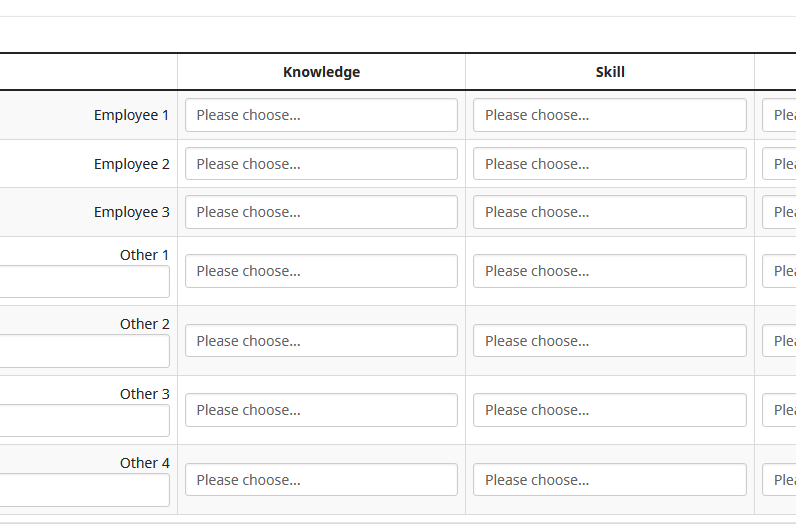Expand Knowledge dropdown for Employee 2

pos(321,164)
